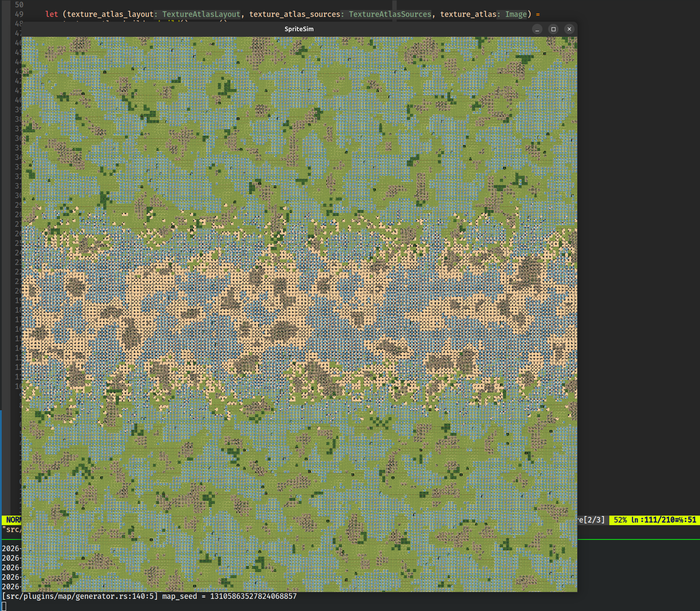Maximize the SpriteSim window
The height and width of the screenshot is (611, 700).
pos(553,29)
